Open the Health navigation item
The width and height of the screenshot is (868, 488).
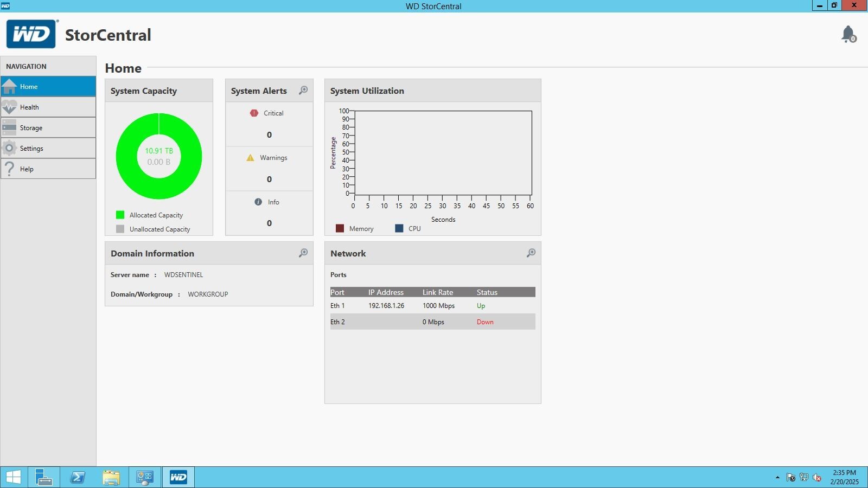(x=48, y=107)
